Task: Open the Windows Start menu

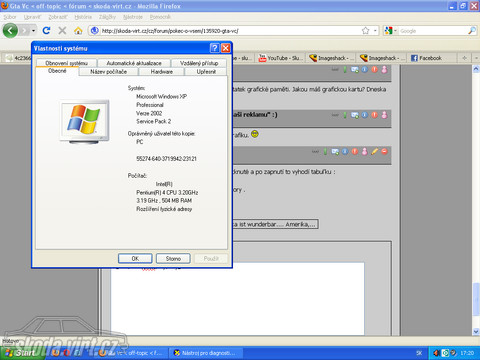Action: tap(22, 353)
